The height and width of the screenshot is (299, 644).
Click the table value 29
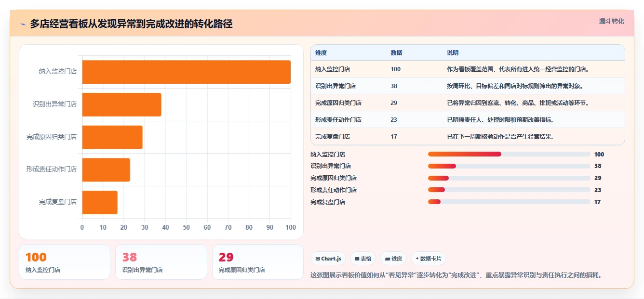pos(394,103)
